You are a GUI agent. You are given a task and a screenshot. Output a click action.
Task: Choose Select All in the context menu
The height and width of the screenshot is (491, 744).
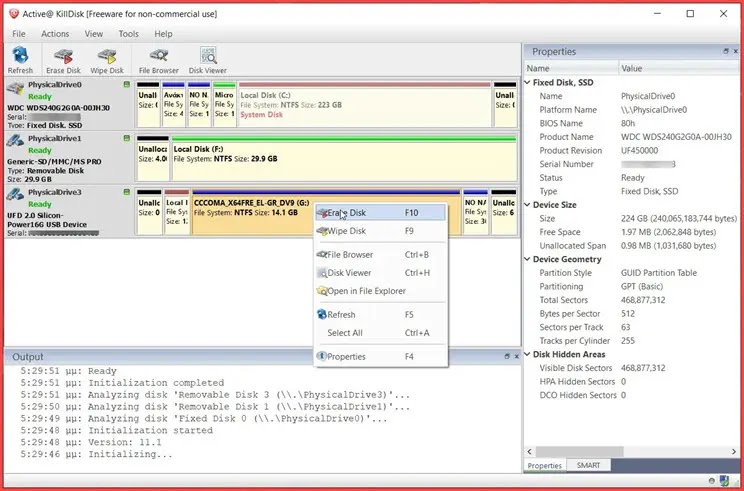[381, 333]
